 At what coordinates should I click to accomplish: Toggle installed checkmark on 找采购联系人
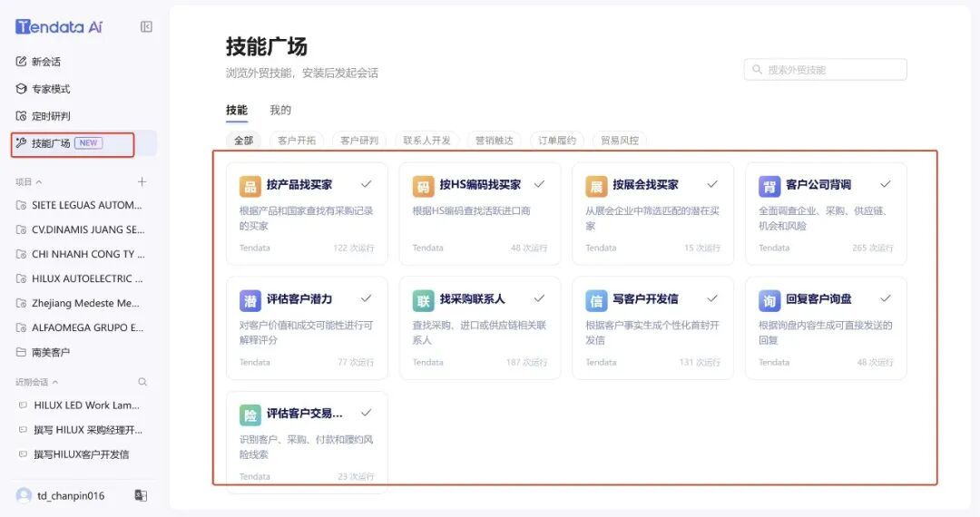pyautogui.click(x=539, y=298)
